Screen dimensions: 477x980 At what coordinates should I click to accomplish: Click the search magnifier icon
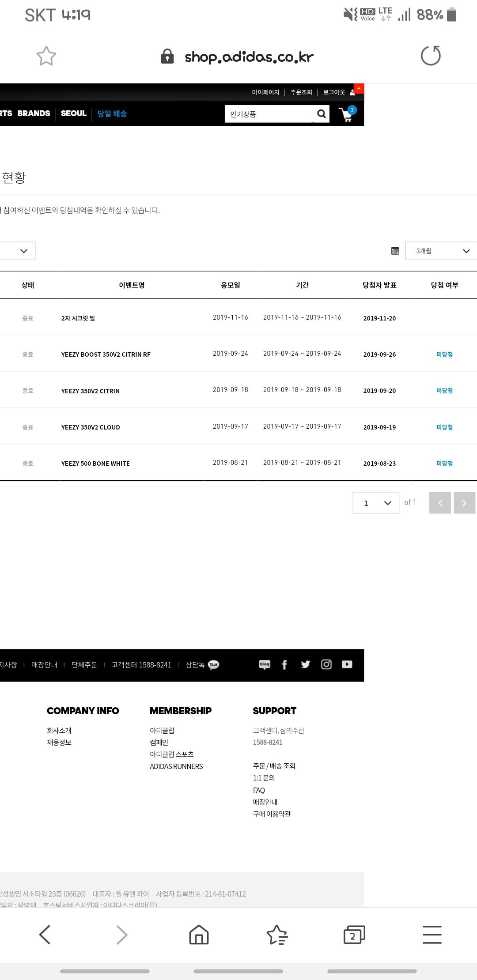point(322,114)
